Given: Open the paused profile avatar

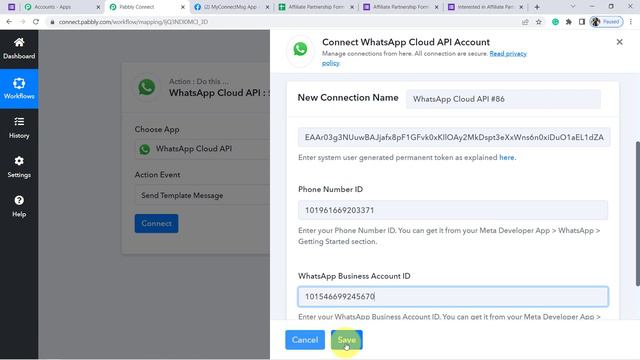Looking at the screenshot, I should pos(606,22).
